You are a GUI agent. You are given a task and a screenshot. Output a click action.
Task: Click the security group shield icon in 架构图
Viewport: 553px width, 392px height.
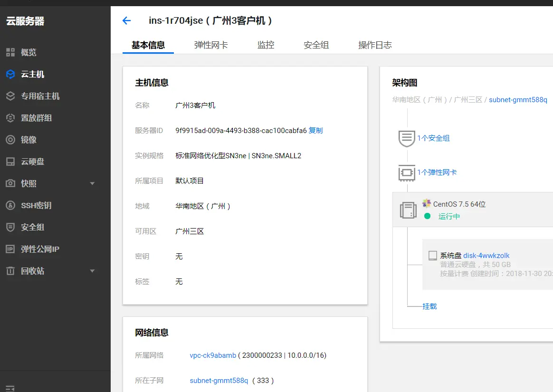407,138
